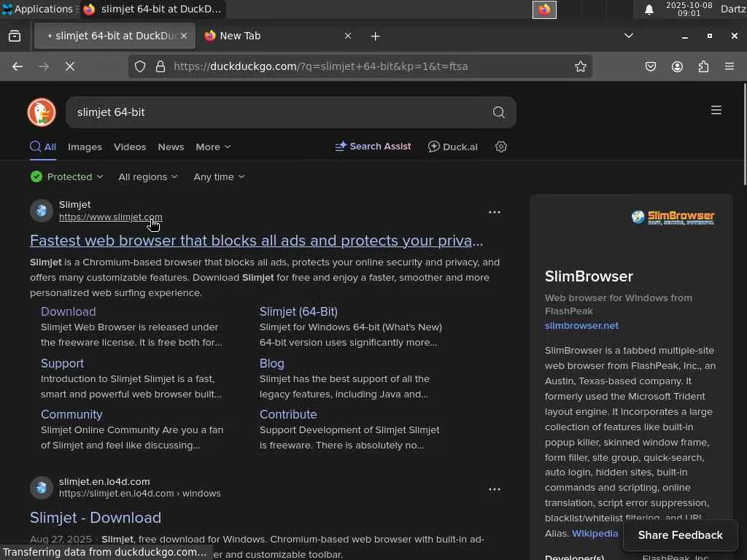This screenshot has width=747, height=560.
Task: Open options for Slimjet result
Action: tap(495, 212)
